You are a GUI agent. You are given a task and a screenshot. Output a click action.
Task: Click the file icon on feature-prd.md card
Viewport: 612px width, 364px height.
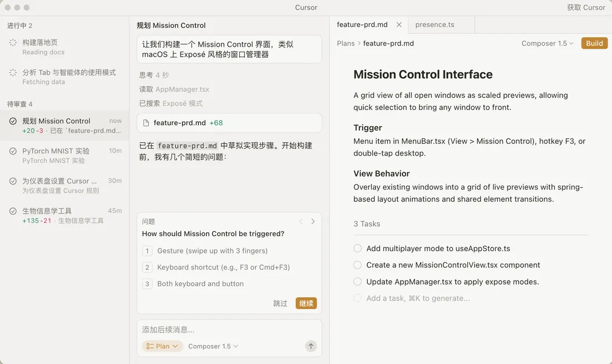click(x=146, y=123)
